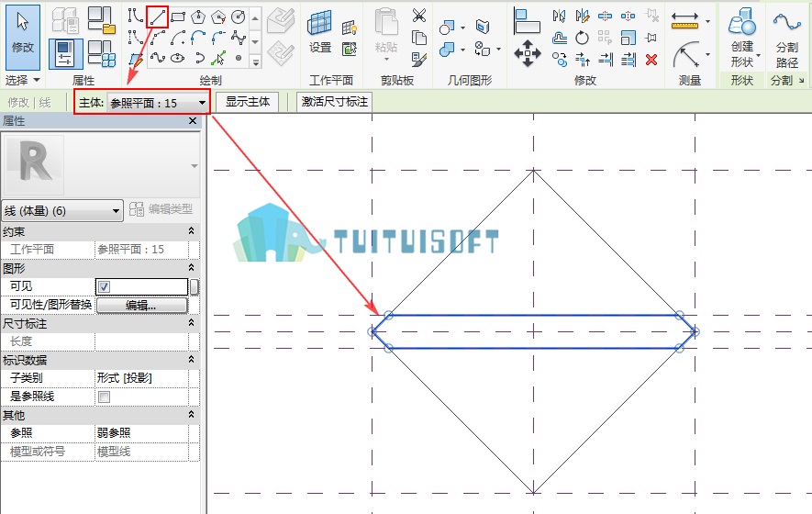
Task: Click the Cut to clipboard scissors icon
Action: click(419, 16)
